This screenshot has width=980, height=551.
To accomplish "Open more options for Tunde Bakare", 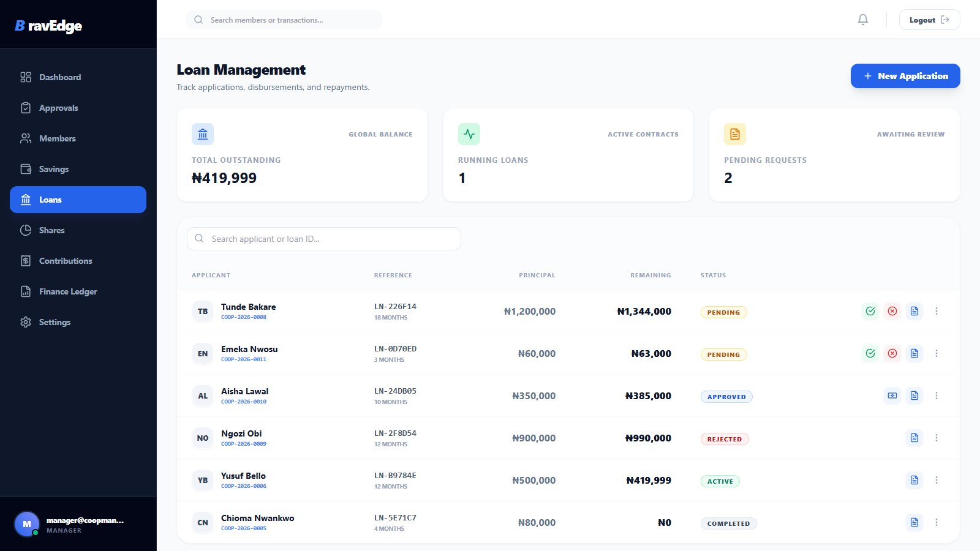I will (937, 311).
